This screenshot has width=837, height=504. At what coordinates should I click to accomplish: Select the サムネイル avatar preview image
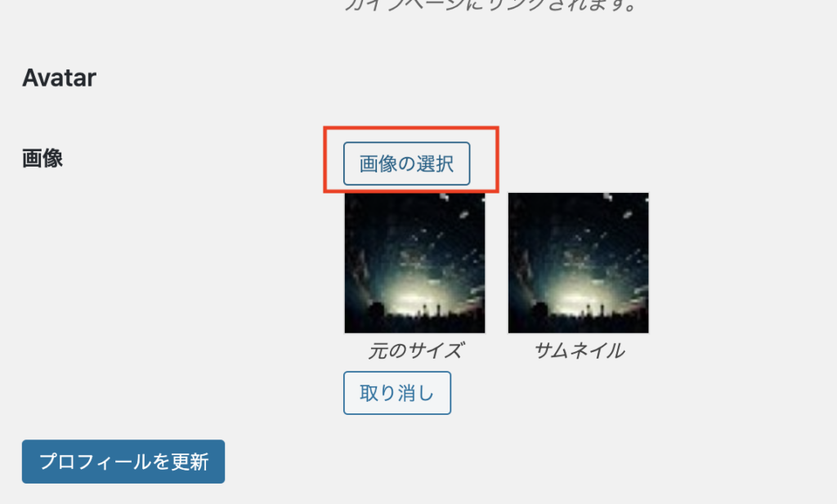tap(578, 263)
